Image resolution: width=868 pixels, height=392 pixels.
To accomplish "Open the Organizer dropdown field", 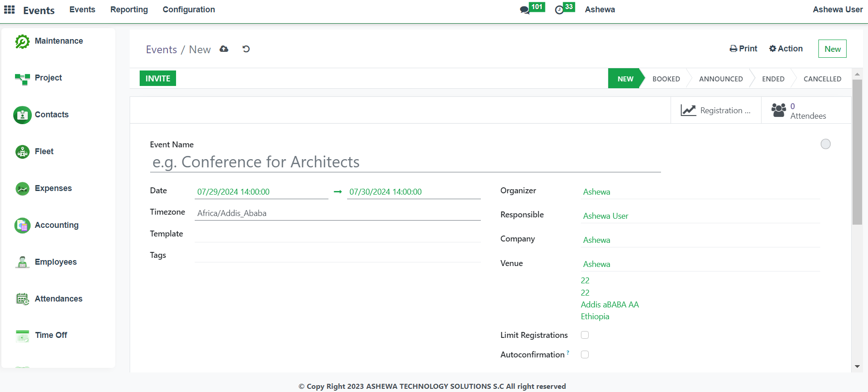I will pos(701,192).
